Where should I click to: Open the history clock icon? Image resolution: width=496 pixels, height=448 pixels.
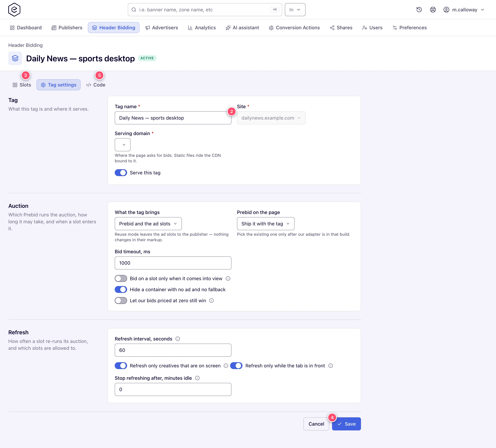tap(419, 10)
